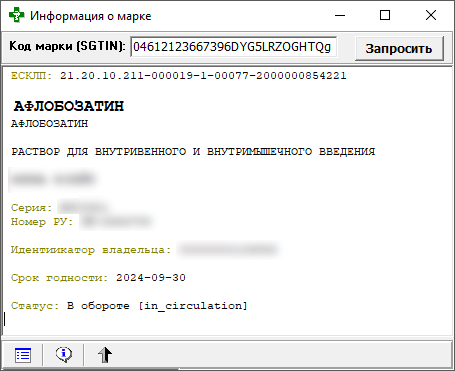
Task: Click the Идентификатор владельца label
Action: click(x=91, y=250)
